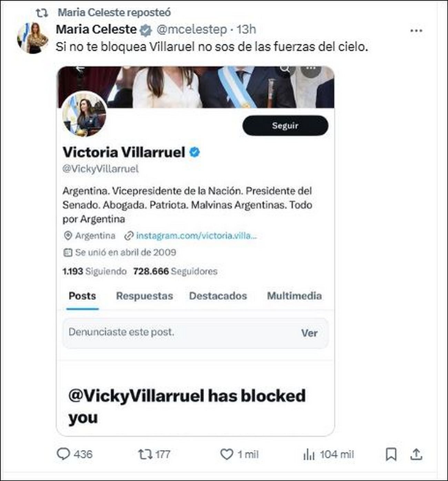Open Maria Celeste's profile picture
This screenshot has height=481, width=448.
(x=33, y=38)
